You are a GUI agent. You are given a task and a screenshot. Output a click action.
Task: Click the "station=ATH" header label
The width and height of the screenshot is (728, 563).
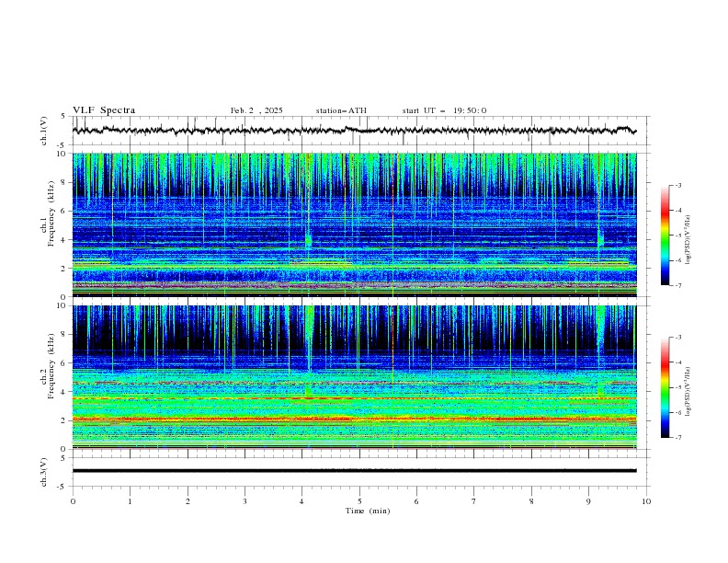tap(341, 110)
